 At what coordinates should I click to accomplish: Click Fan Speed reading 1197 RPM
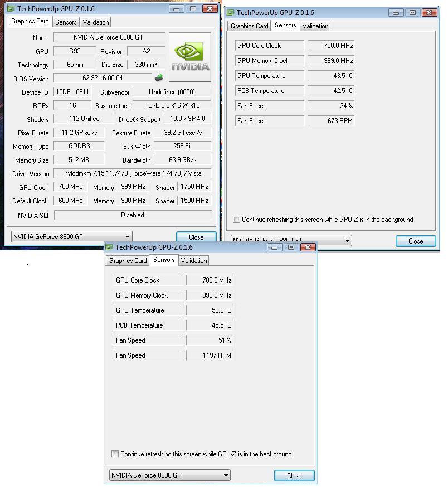[x=210, y=355]
